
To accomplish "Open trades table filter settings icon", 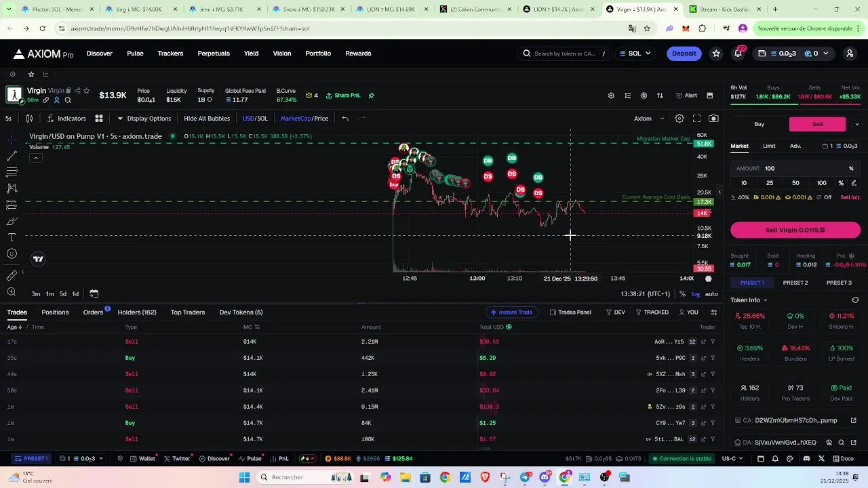I will (x=713, y=312).
